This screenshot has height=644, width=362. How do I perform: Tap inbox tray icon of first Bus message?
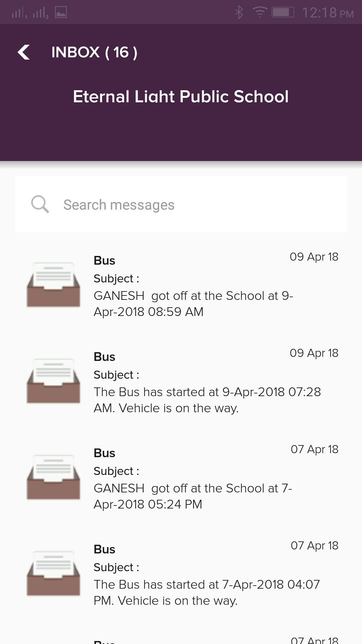tap(53, 284)
